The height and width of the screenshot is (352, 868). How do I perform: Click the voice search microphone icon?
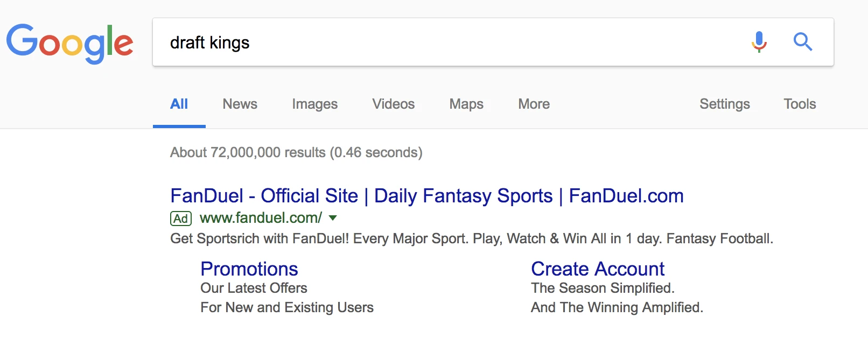[759, 42]
